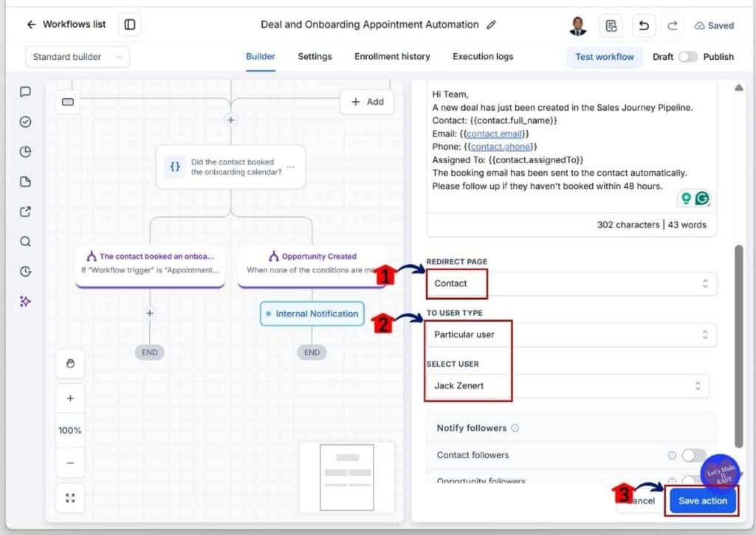
Task: Toggle the sidebar panel icon
Action: click(130, 24)
